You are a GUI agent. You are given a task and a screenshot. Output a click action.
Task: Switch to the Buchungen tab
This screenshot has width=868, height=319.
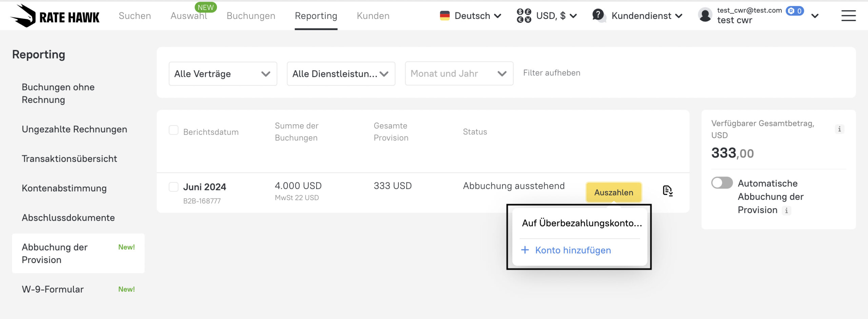coord(251,16)
